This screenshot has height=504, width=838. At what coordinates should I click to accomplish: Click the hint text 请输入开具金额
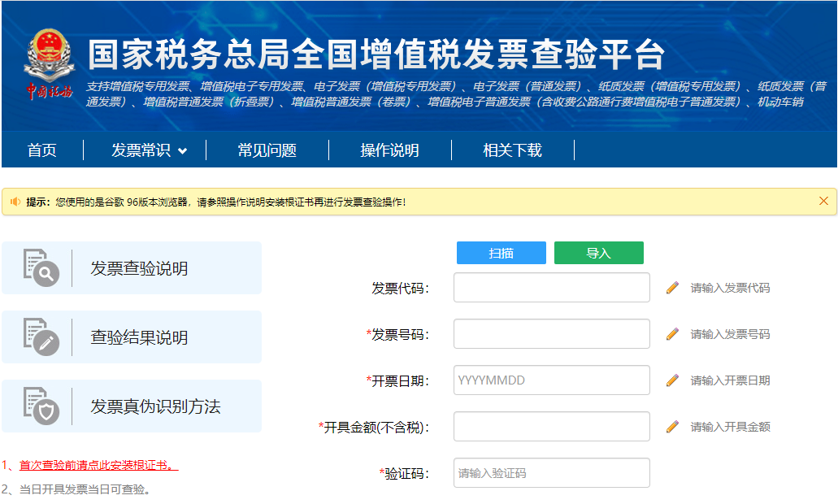click(730, 427)
